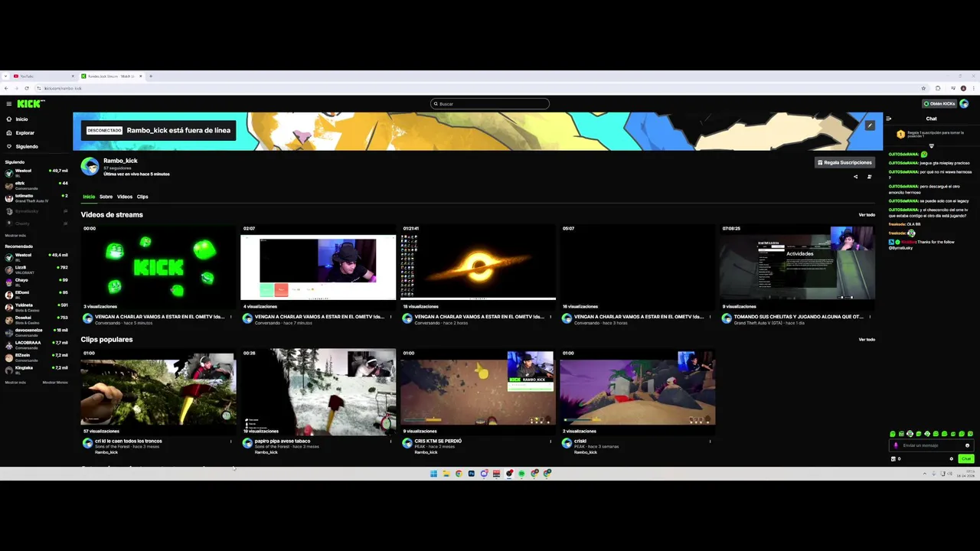980x551 pixels.
Task: Open the hamburger menu next to KICK logo
Action: [9, 104]
